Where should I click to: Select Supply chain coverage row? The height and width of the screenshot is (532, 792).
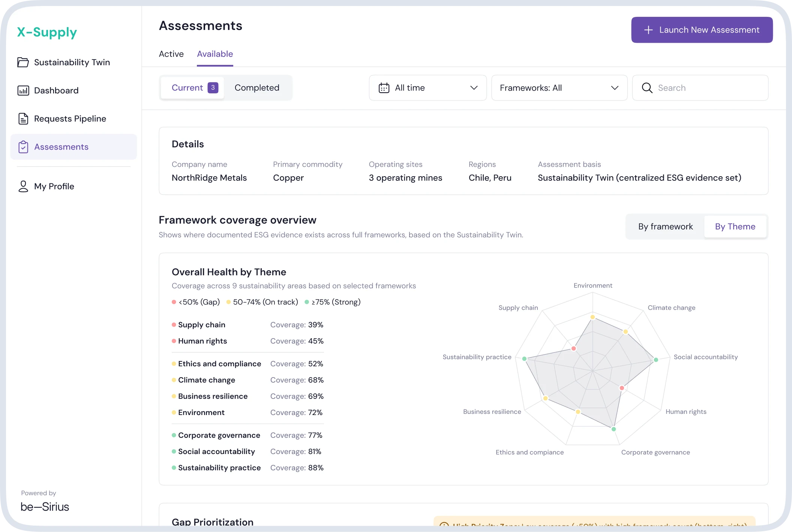point(247,325)
